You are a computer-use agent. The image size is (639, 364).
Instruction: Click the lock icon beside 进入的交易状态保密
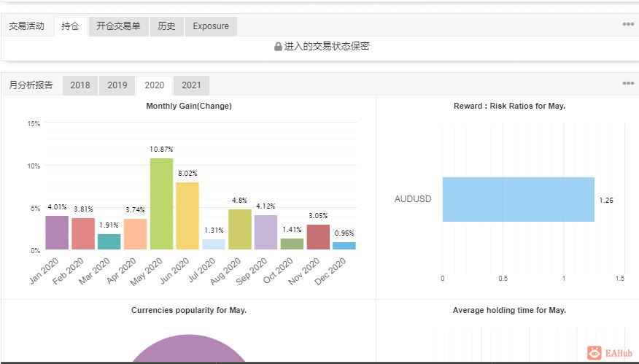coord(278,47)
